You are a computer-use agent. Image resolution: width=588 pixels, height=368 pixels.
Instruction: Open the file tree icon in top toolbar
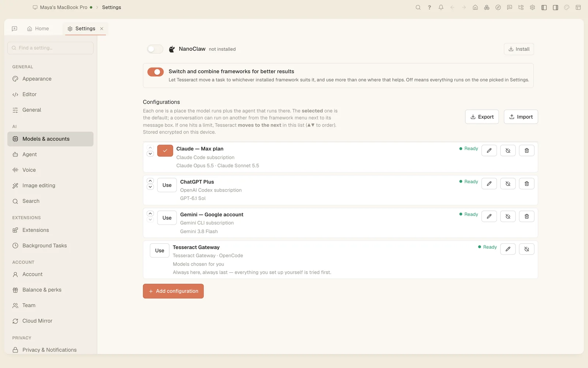(x=521, y=7)
